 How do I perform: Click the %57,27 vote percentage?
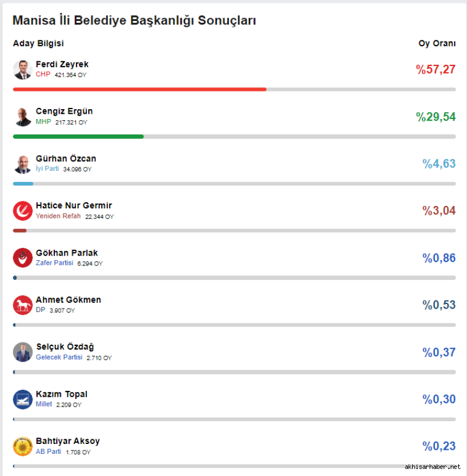435,69
